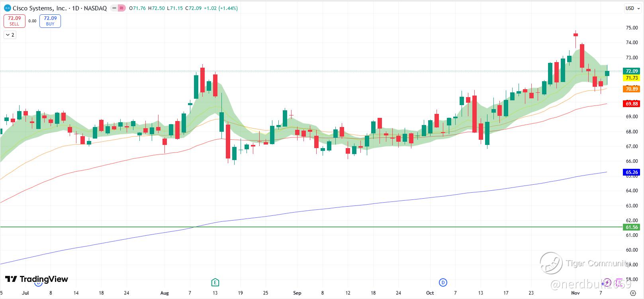This screenshot has width=644, height=299.
Task: Click the yellow 71.73 price axis label
Action: coord(632,78)
